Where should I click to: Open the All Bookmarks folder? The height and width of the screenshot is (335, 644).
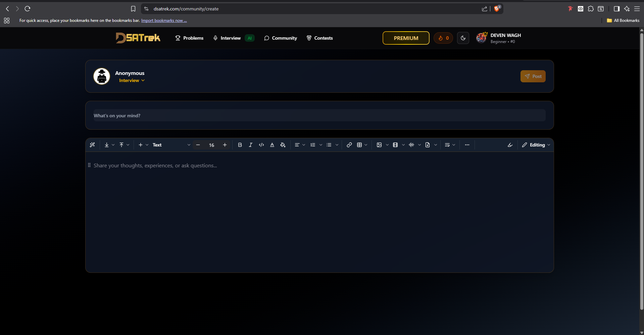coord(623,20)
